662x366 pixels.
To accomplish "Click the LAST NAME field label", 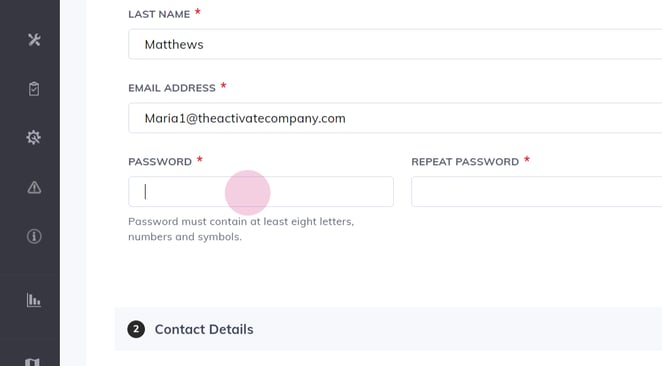I will [159, 14].
